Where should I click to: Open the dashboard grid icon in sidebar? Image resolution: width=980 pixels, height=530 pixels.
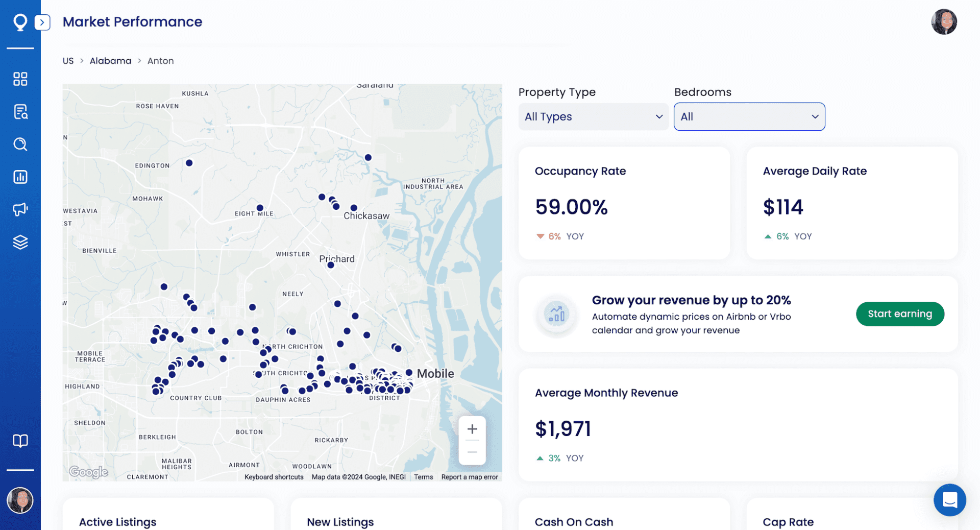20,79
